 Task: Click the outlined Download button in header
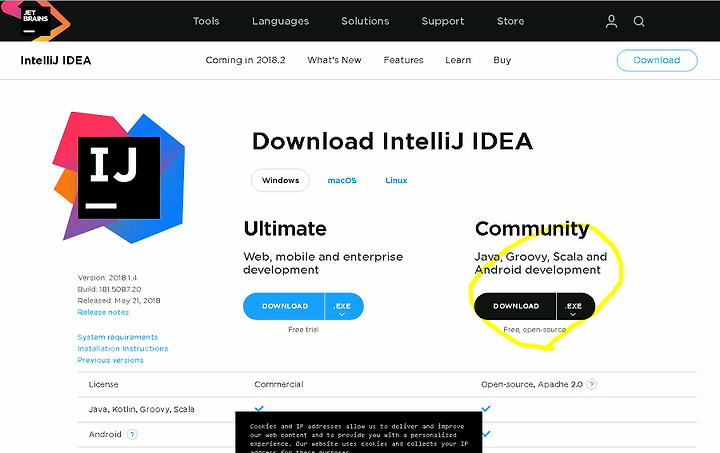click(x=657, y=60)
